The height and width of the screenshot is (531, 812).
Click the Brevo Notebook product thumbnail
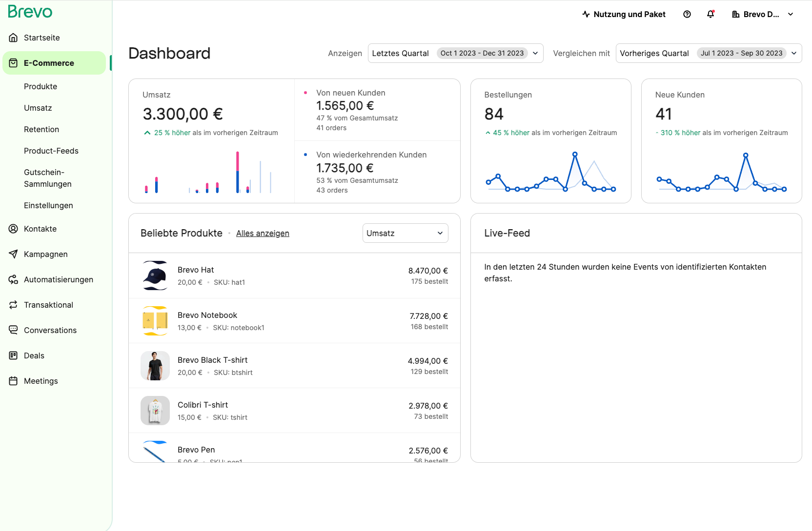(x=155, y=321)
